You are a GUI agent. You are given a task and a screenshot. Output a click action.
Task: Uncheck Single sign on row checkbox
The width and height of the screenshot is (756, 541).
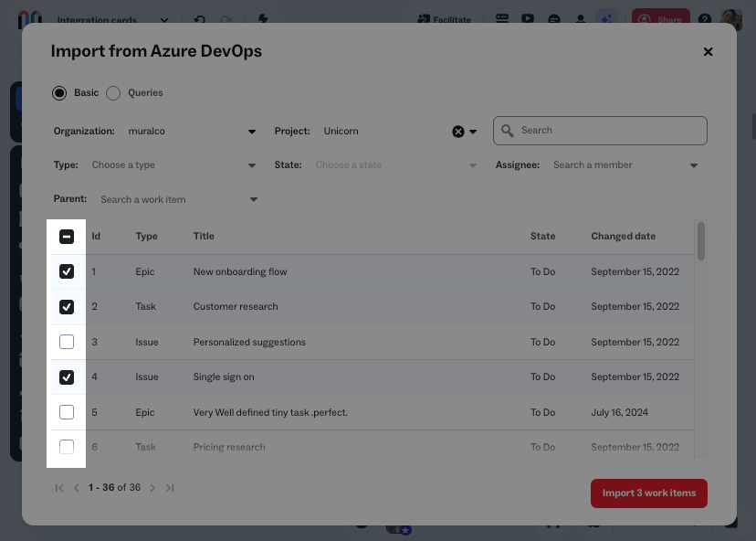coord(67,377)
